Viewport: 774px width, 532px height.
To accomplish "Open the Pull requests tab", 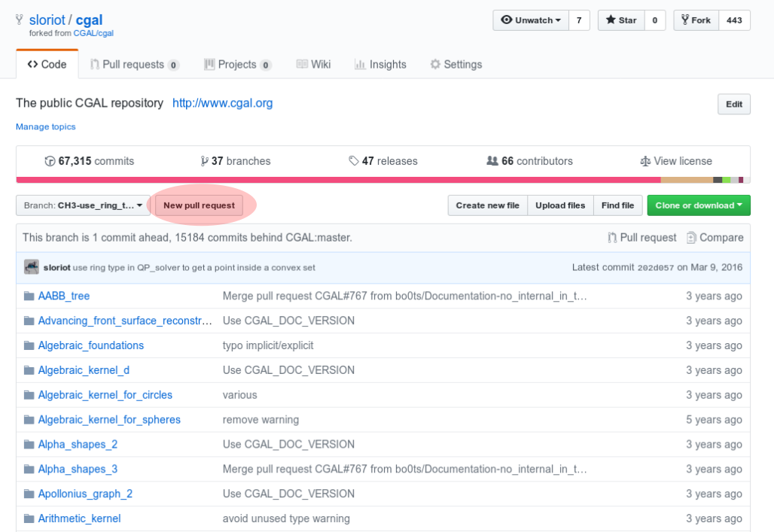I will pos(134,65).
